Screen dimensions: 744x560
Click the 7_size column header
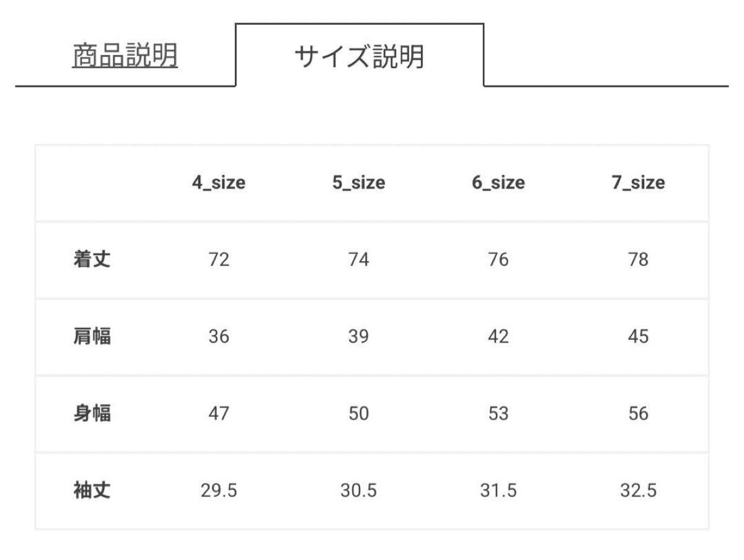click(x=638, y=183)
